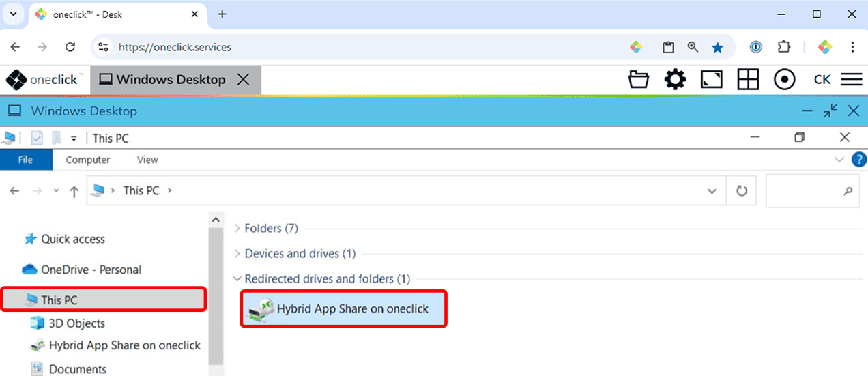The width and height of the screenshot is (868, 376).
Task: Refresh the This PC folder view
Action: point(742,192)
